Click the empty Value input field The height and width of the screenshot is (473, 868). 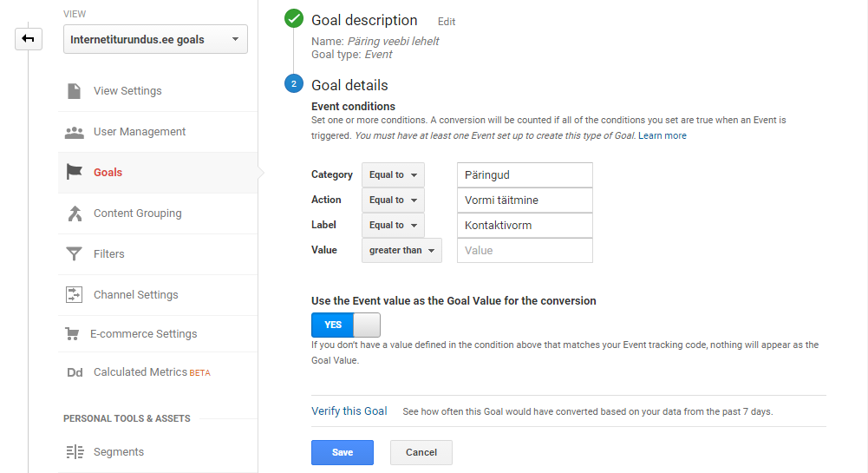click(x=525, y=251)
